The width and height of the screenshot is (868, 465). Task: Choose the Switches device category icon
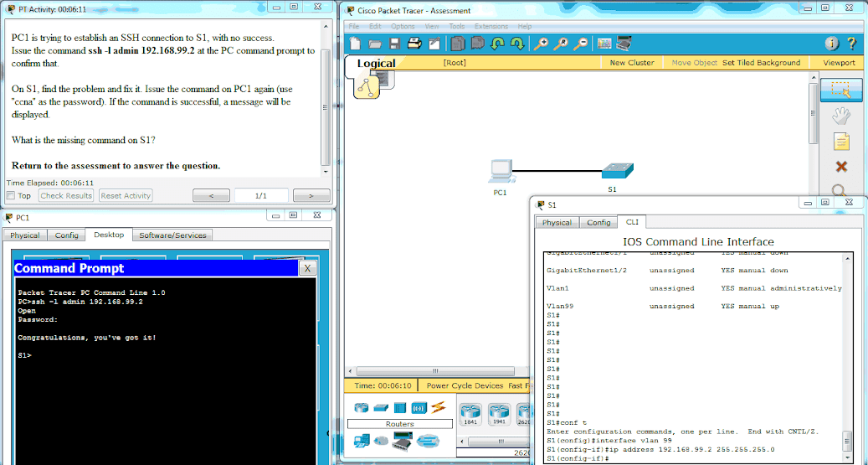(x=381, y=407)
